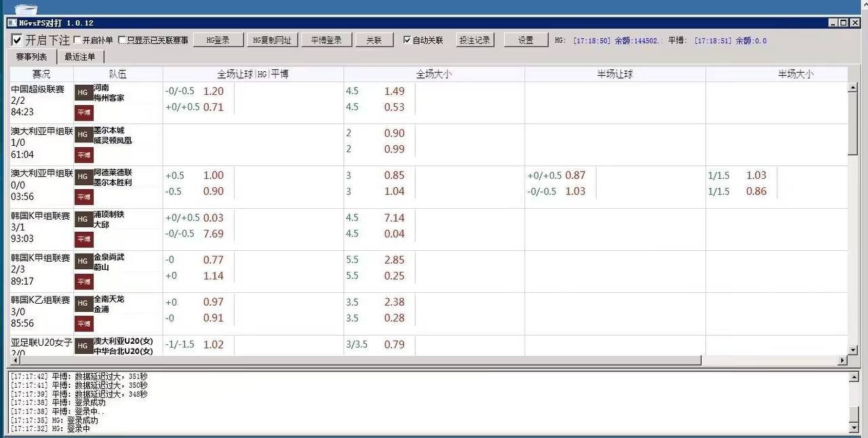Click the HG badge for 河南 match

point(83,92)
